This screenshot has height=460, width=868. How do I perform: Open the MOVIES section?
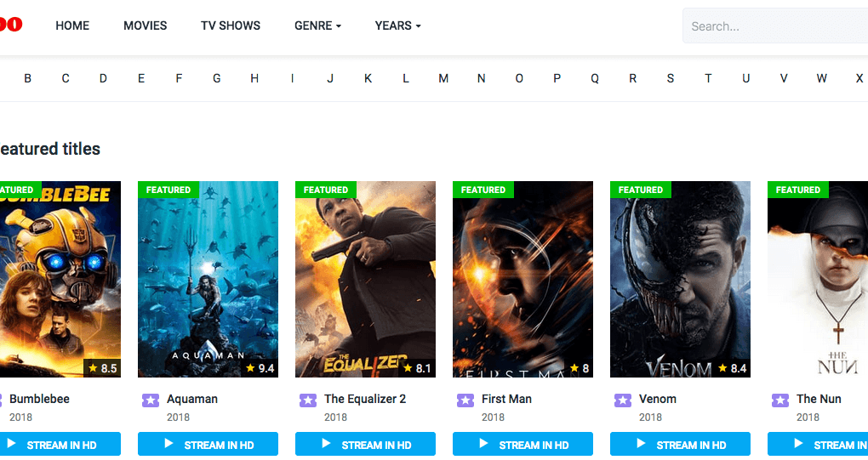145,26
